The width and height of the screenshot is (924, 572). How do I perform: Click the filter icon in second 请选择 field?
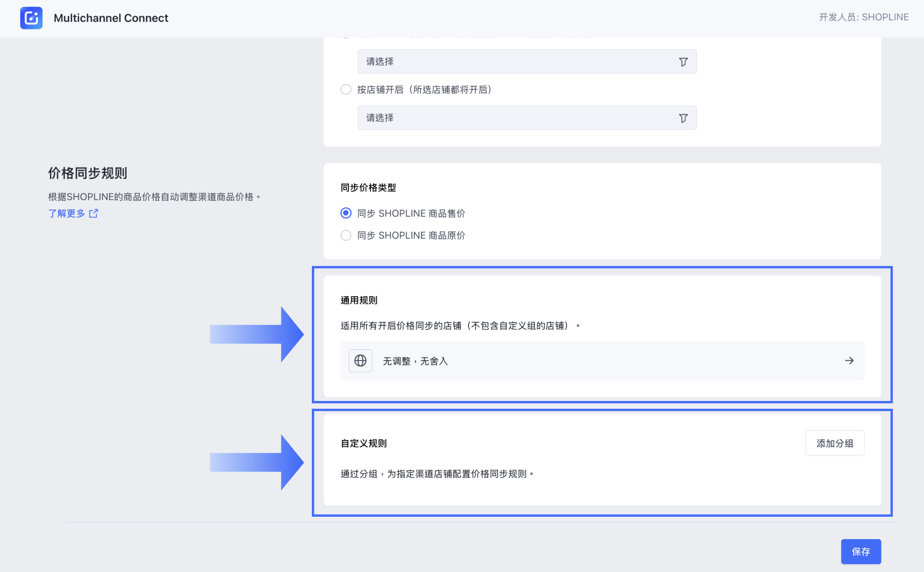coord(683,118)
